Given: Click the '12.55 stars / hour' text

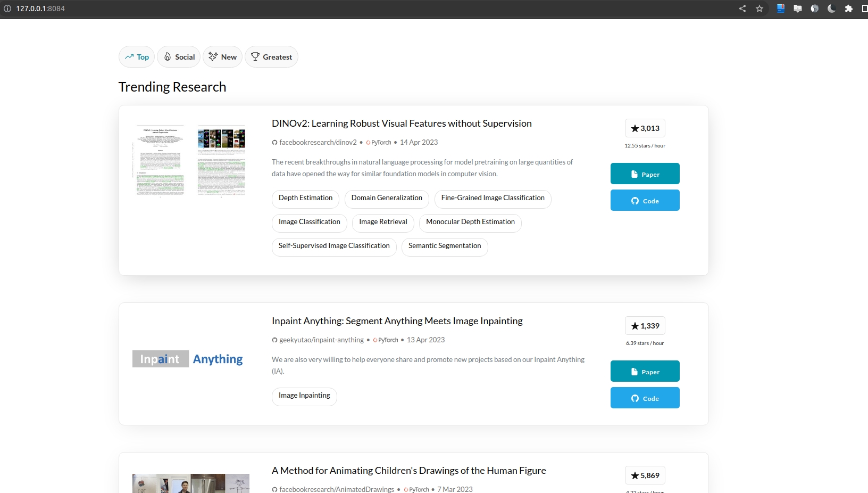Looking at the screenshot, I should tap(645, 146).
